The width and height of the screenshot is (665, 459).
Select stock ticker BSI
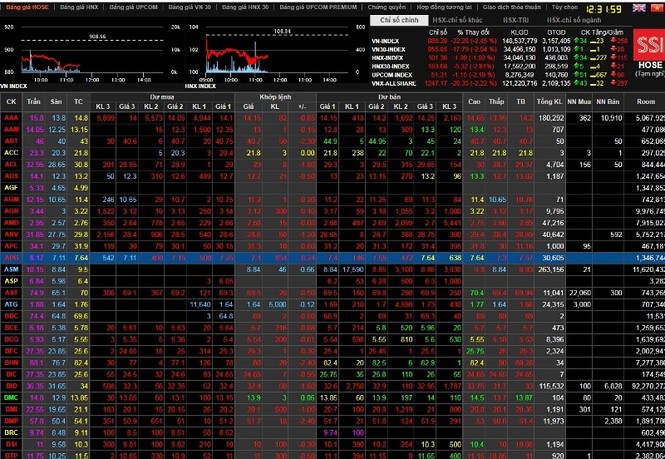click(x=11, y=444)
